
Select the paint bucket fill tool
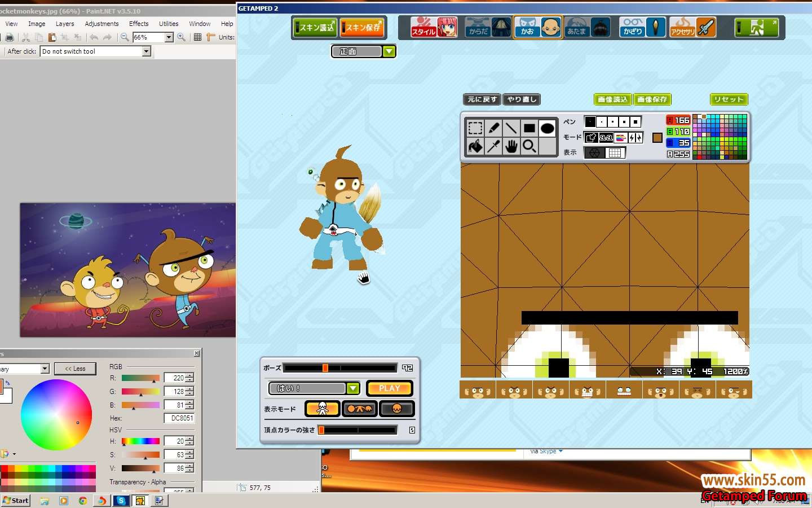click(x=475, y=146)
